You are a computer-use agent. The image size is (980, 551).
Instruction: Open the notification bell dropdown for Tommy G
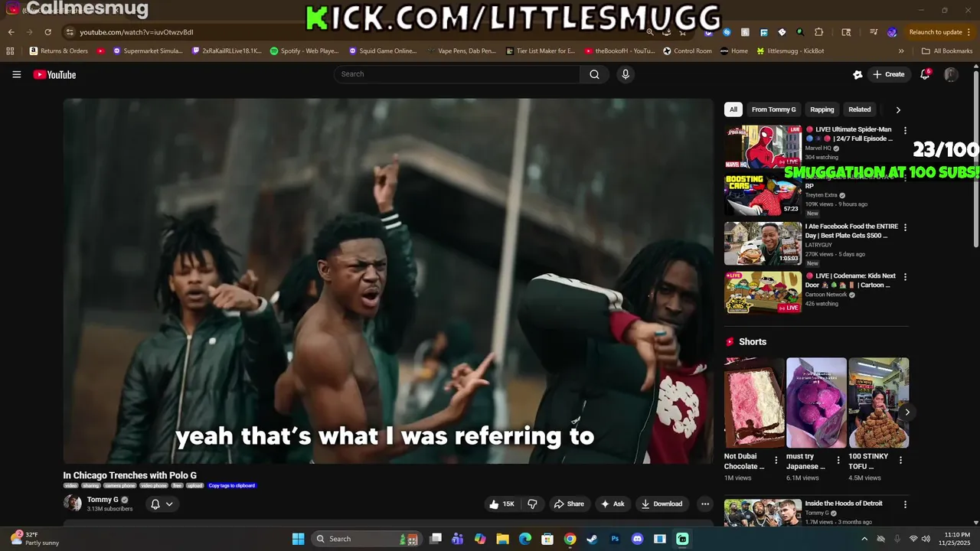pos(162,504)
